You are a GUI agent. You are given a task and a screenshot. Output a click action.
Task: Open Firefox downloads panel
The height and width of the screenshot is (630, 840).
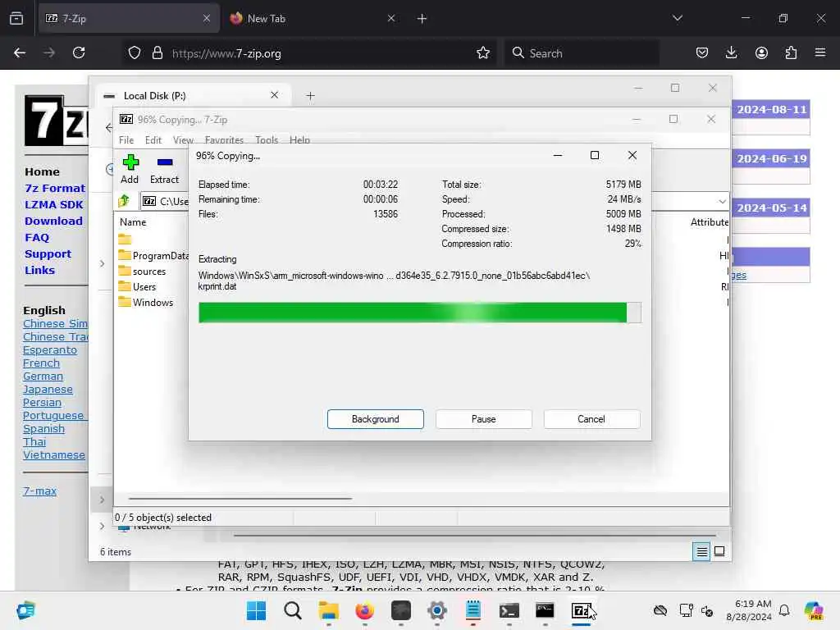(731, 53)
